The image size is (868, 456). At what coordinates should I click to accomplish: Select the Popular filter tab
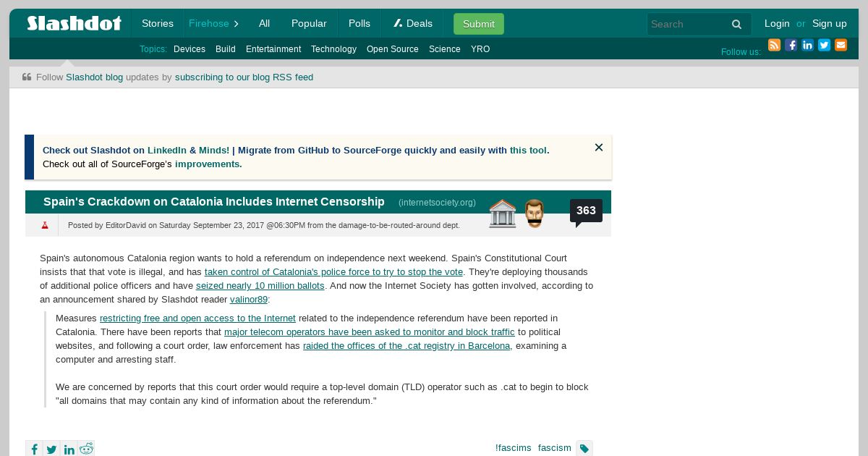(x=309, y=23)
